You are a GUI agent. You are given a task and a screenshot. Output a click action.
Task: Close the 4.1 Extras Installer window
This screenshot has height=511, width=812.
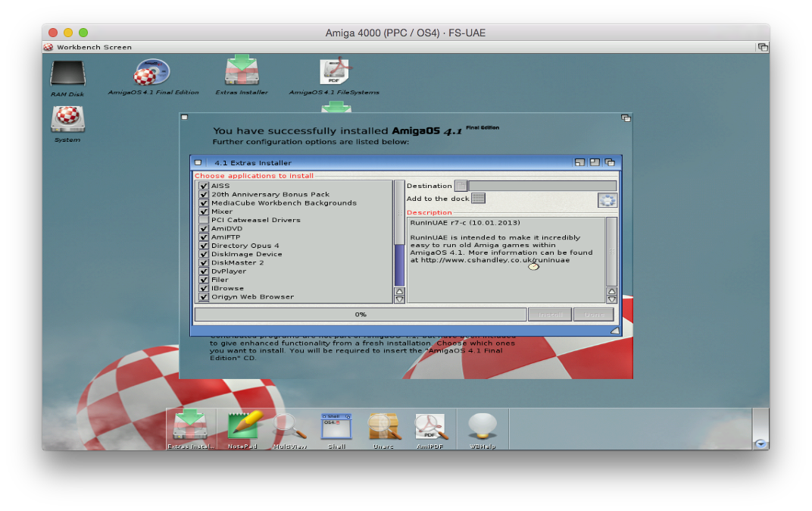point(198,162)
